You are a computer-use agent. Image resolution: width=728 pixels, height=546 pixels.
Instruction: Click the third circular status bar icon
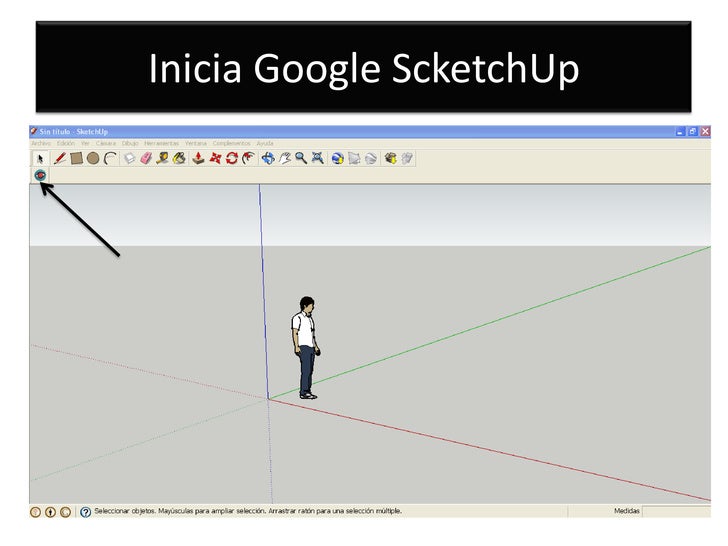coord(65,512)
